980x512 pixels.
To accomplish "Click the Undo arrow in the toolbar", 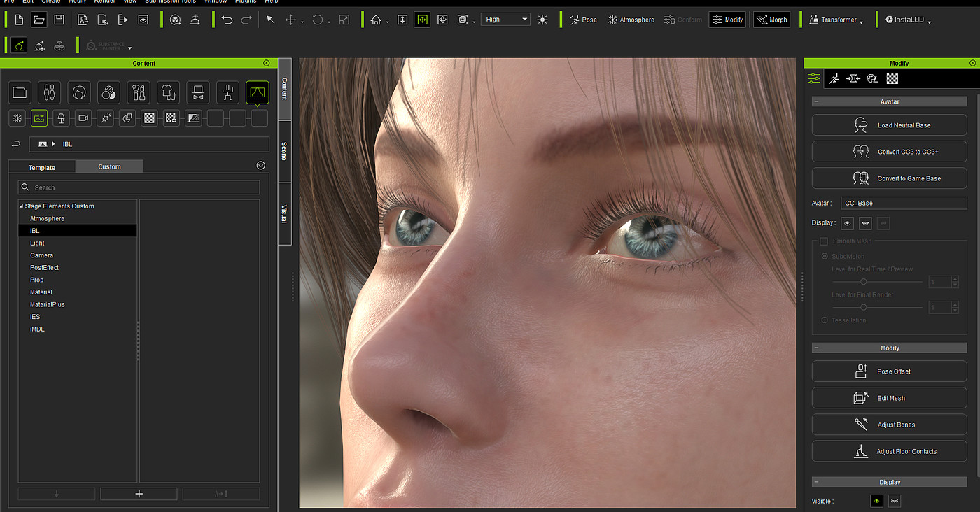I will point(227,20).
